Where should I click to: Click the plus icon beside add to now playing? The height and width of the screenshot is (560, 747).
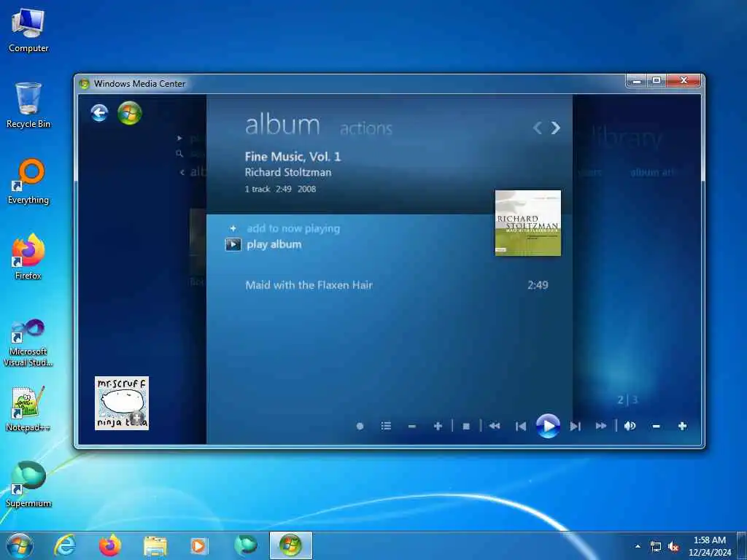pyautogui.click(x=233, y=228)
